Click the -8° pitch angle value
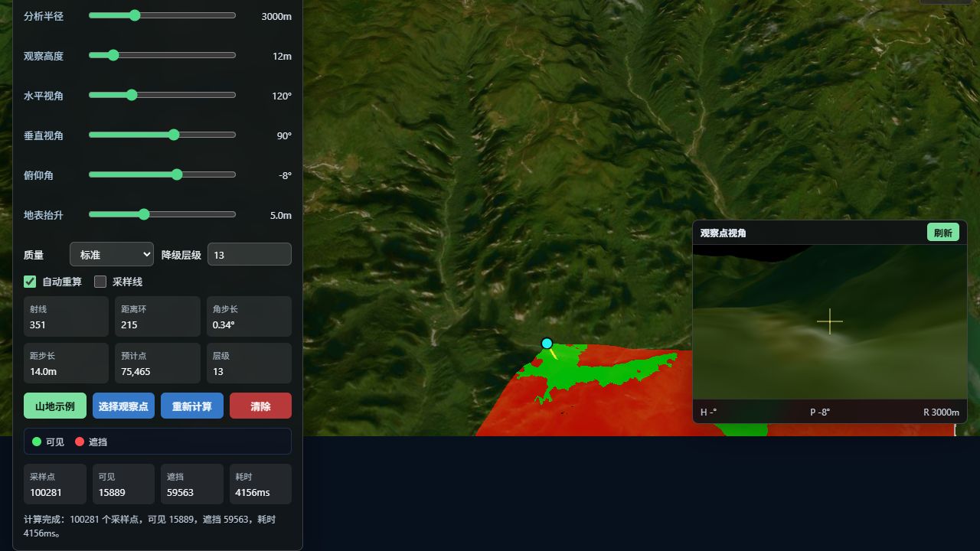Viewport: 980px width, 551px height. [285, 175]
